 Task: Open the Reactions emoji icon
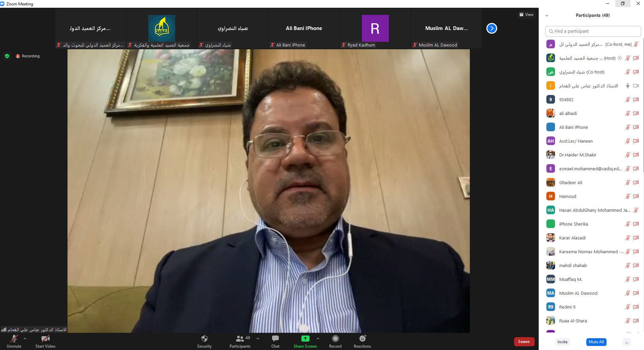(x=362, y=339)
